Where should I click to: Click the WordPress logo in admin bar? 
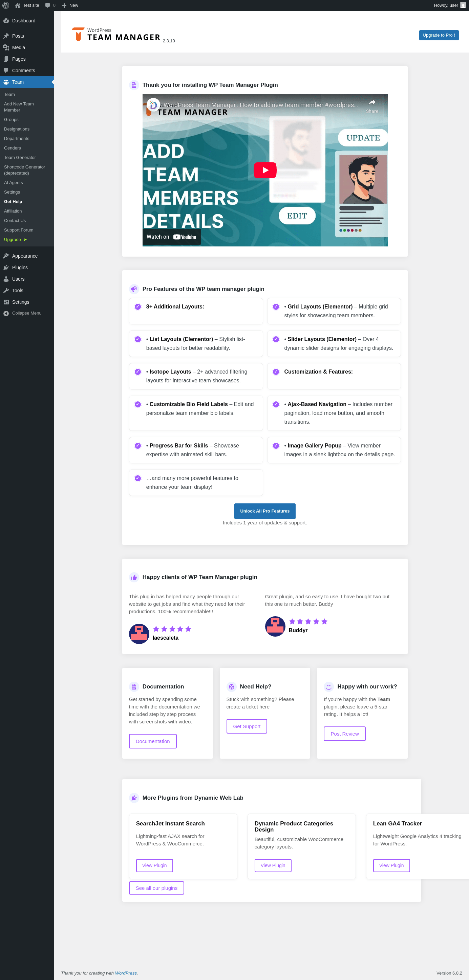[x=6, y=5]
